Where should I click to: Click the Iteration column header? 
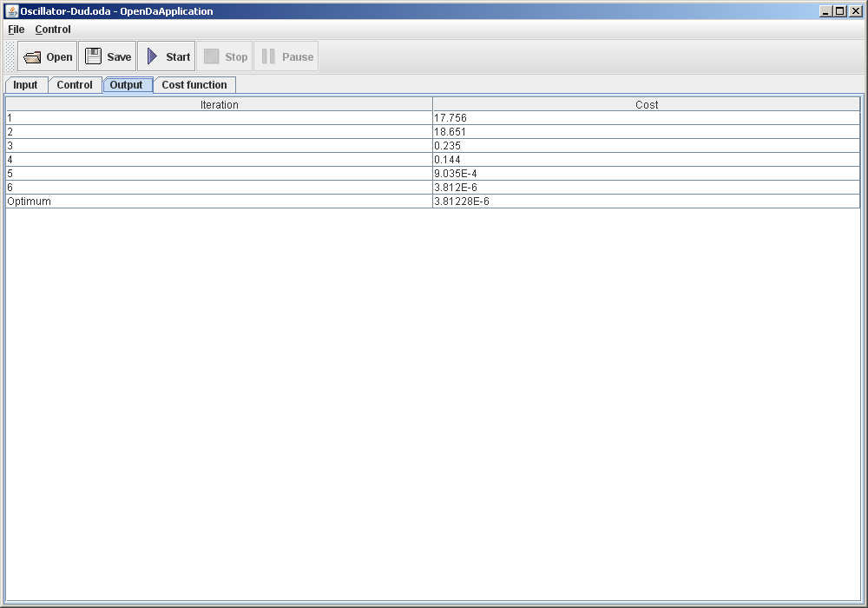point(219,104)
